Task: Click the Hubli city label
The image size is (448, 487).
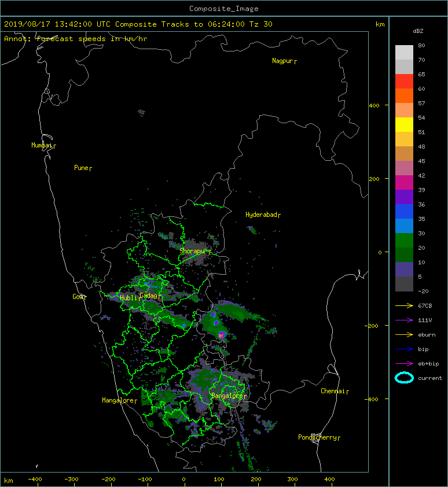Action: click(128, 298)
